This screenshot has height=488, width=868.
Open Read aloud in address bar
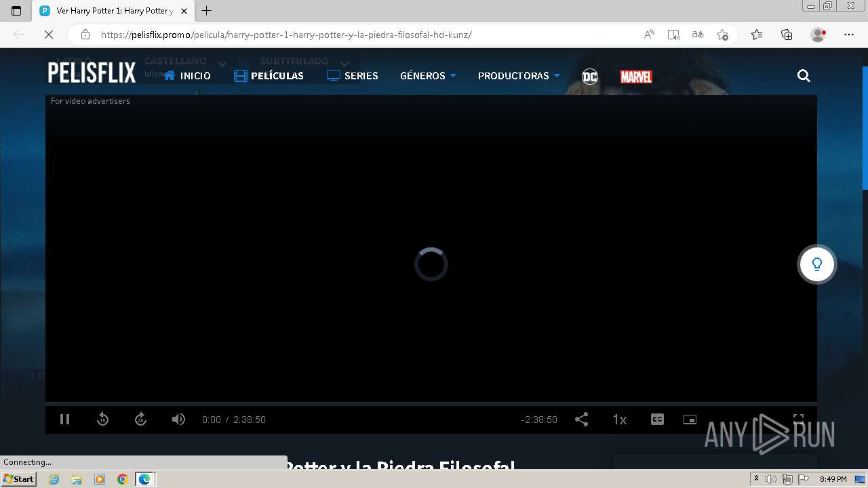(x=649, y=35)
